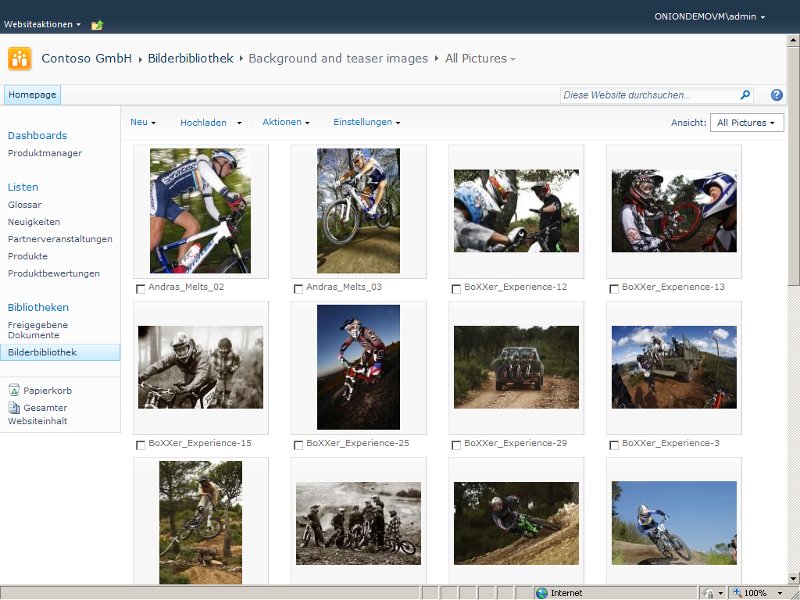This screenshot has height=600, width=800.
Task: Check the Andras_Melts_02 picture checkbox
Action: tap(140, 289)
